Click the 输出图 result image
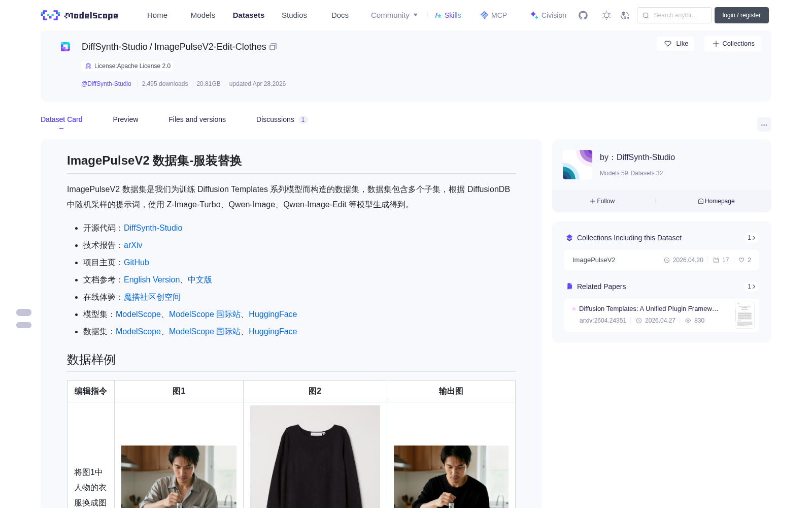The image size is (812, 508). 451,477
